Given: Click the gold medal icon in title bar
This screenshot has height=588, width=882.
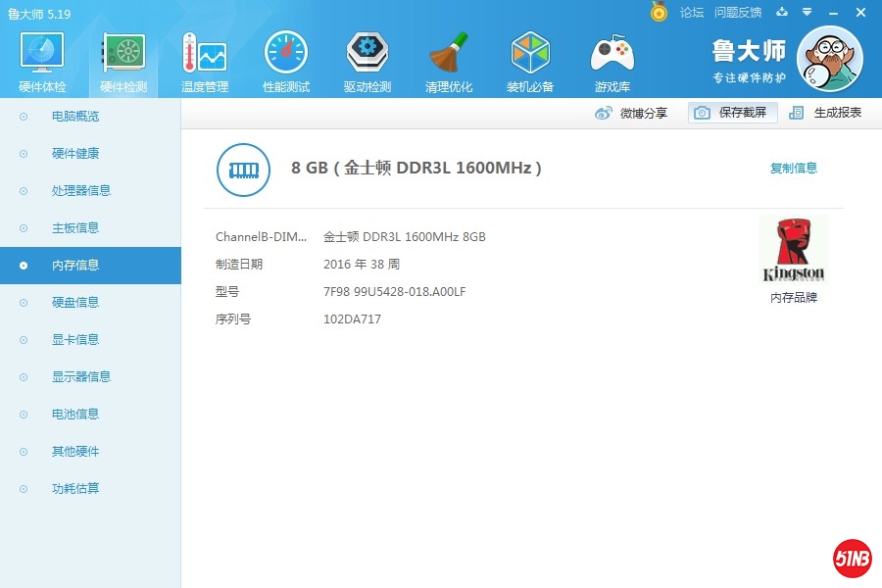Looking at the screenshot, I should tap(660, 12).
